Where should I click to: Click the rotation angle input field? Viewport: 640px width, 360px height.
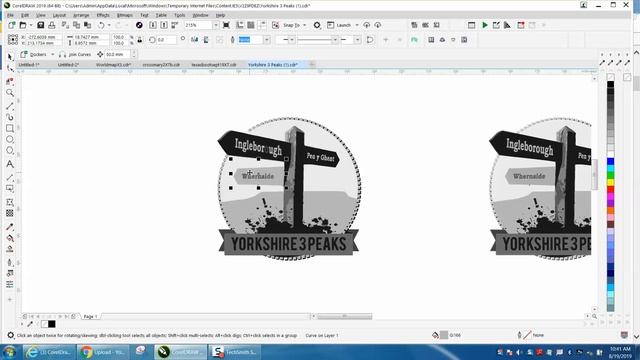166,40
